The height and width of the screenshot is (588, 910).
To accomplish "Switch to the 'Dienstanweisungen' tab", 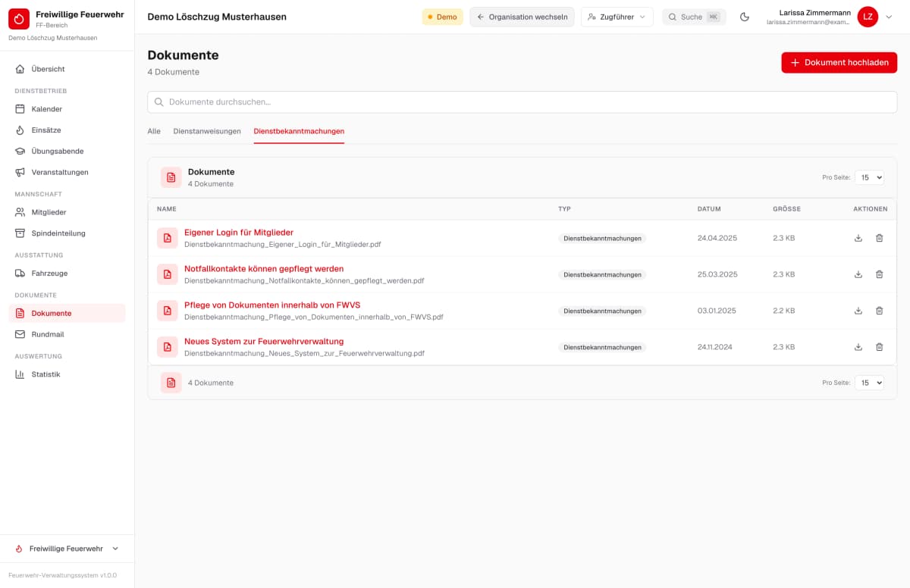I will [207, 131].
